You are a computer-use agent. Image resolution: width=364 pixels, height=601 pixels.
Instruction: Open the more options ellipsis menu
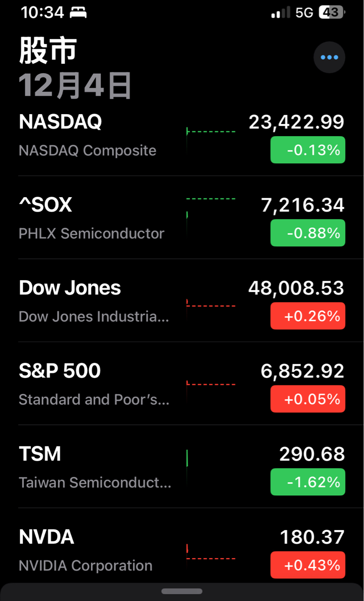pyautogui.click(x=329, y=57)
